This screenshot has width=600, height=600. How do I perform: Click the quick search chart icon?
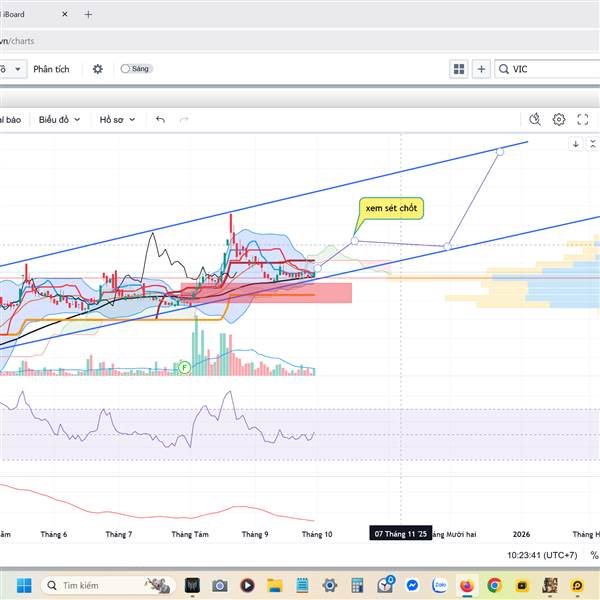(x=535, y=119)
